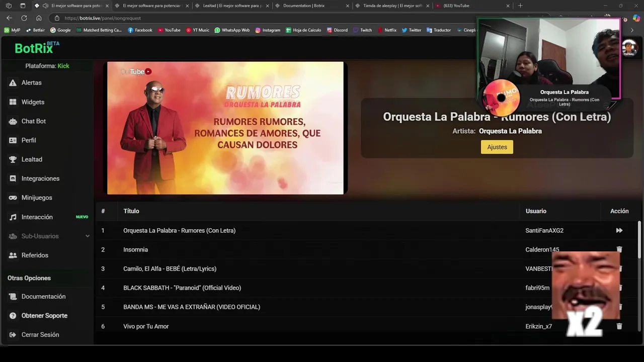This screenshot has width=644, height=362.
Task: Open the Google bookmark
Action: tap(60, 30)
